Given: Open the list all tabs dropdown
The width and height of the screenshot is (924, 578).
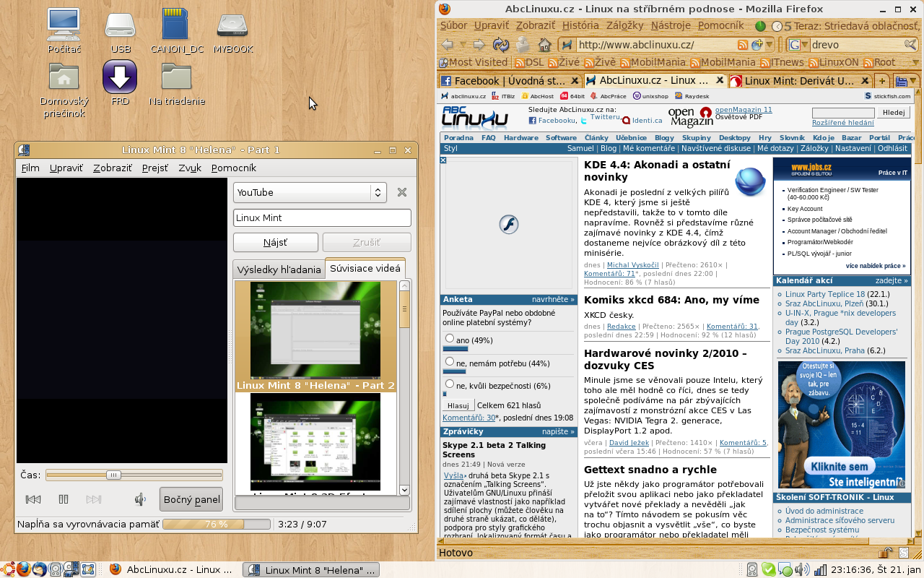Looking at the screenshot, I should coord(905,81).
